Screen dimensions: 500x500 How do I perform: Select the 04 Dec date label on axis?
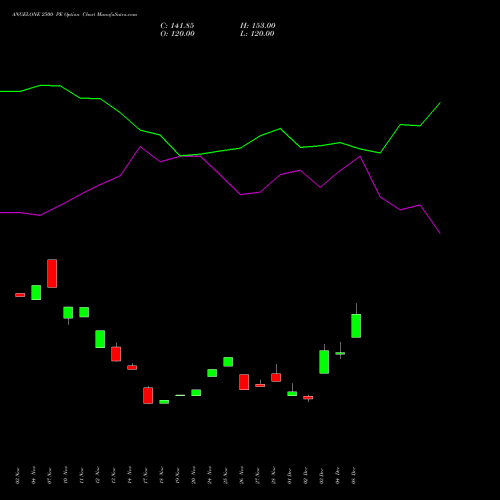tap(338, 475)
